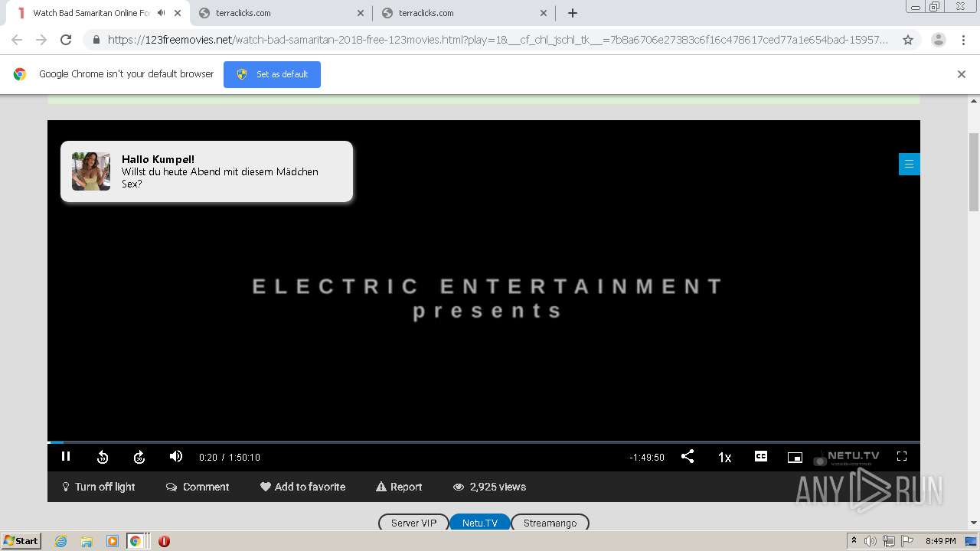Close the second terraclicks.com tab
The height and width of the screenshot is (551, 980).
point(544,13)
